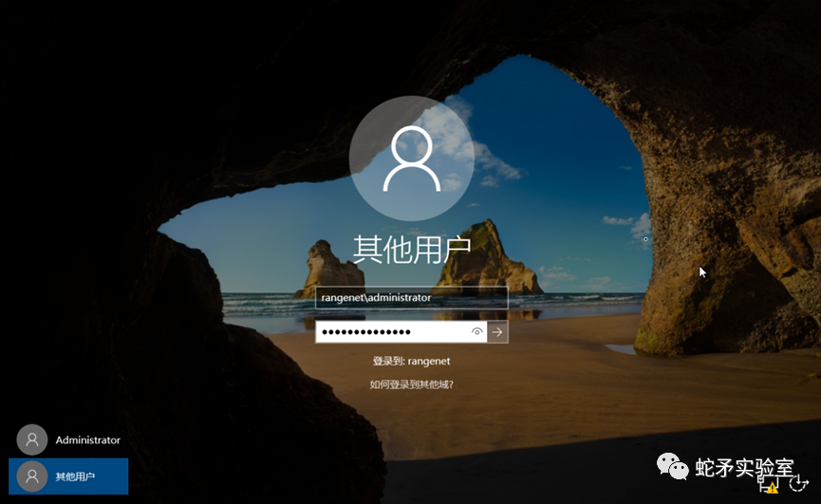The image size is (821, 504).
Task: Click the password input field
Action: coord(401,332)
